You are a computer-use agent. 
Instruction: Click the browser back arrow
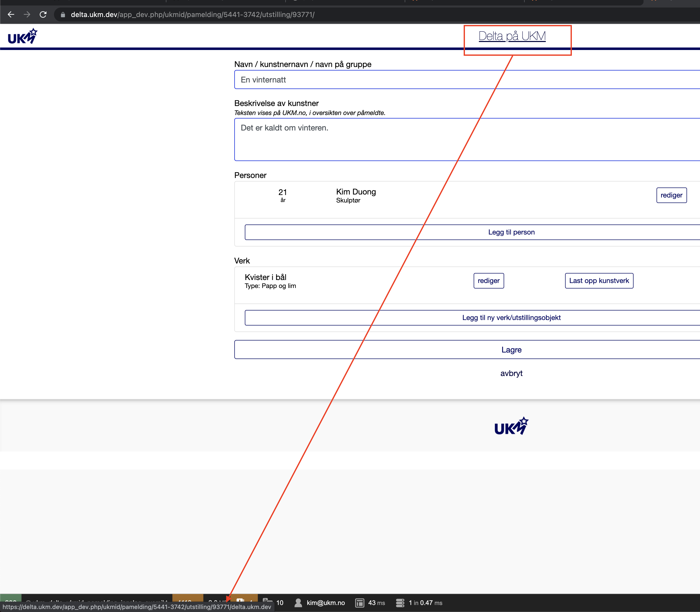click(11, 14)
